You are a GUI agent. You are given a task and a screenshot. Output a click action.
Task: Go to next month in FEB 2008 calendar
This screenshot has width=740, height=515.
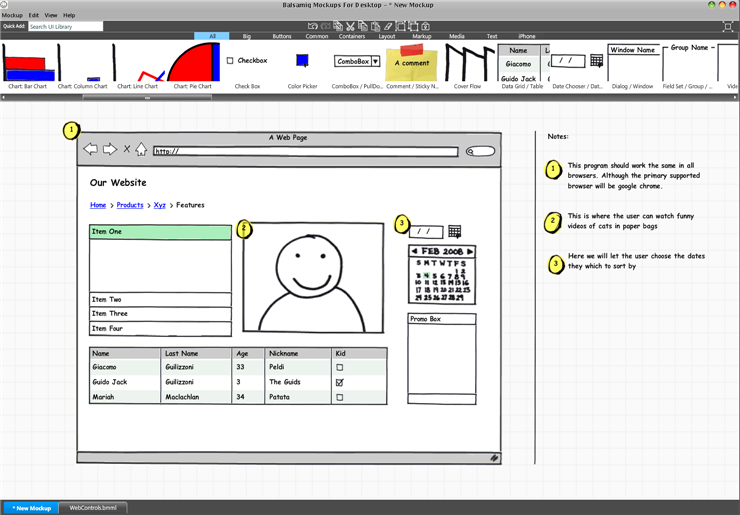[x=470, y=251]
